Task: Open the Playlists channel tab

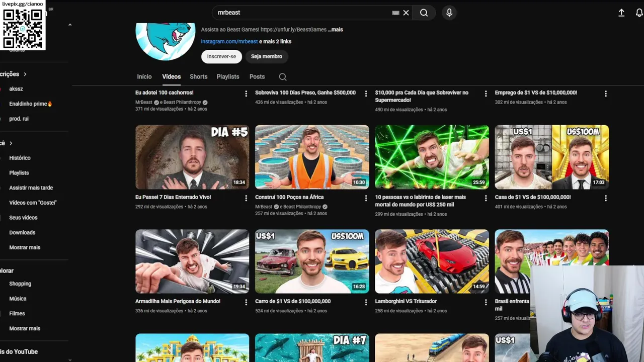Action: click(228, 76)
